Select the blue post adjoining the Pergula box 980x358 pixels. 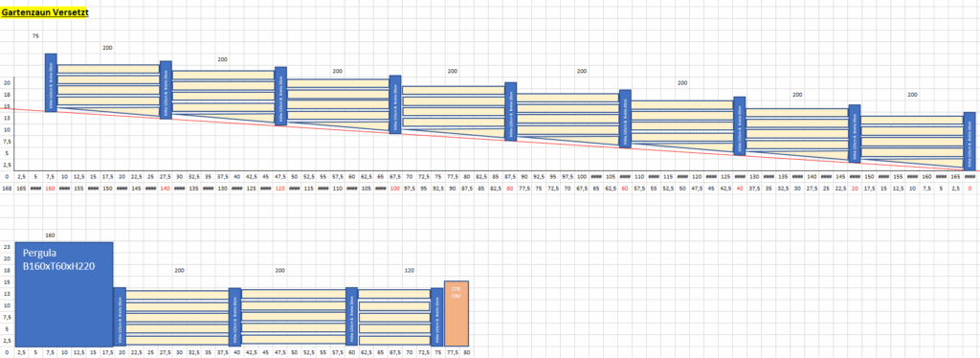click(x=120, y=317)
